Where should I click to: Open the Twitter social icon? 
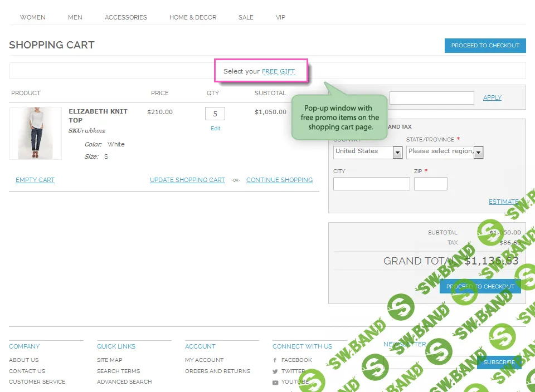(x=275, y=371)
